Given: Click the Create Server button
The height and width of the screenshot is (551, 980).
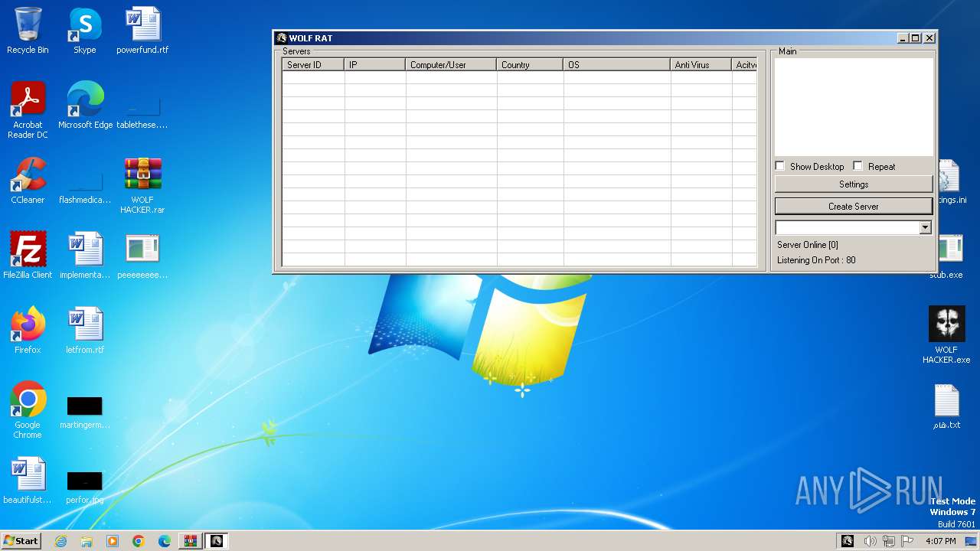Looking at the screenshot, I should 854,206.
